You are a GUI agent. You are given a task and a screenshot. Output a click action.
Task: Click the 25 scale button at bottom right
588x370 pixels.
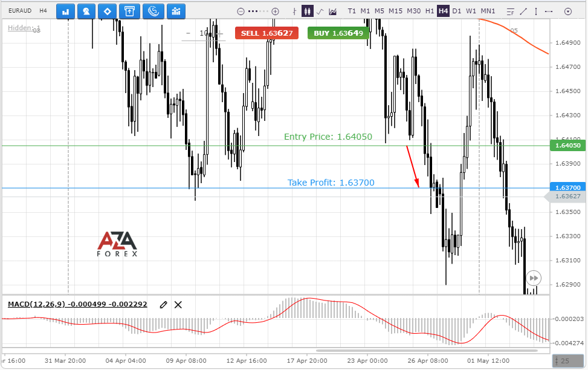(568, 361)
